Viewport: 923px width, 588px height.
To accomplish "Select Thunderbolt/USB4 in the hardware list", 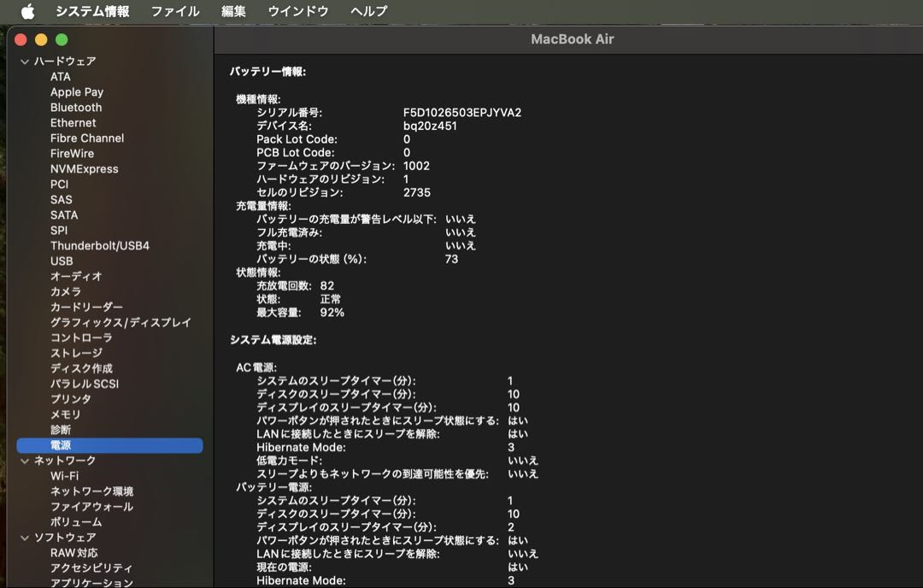I will [x=99, y=246].
